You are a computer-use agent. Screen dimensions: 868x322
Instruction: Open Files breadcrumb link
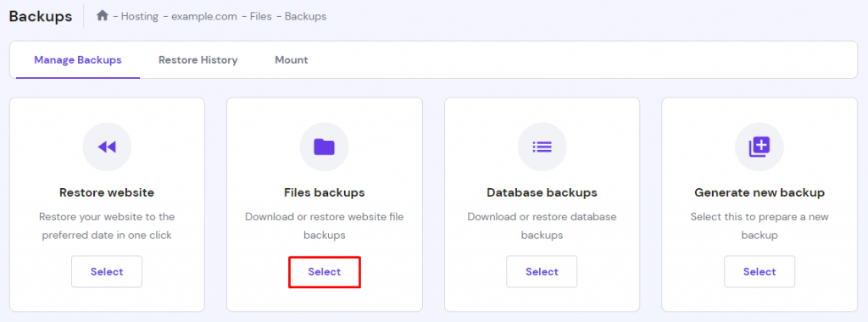pyautogui.click(x=261, y=17)
